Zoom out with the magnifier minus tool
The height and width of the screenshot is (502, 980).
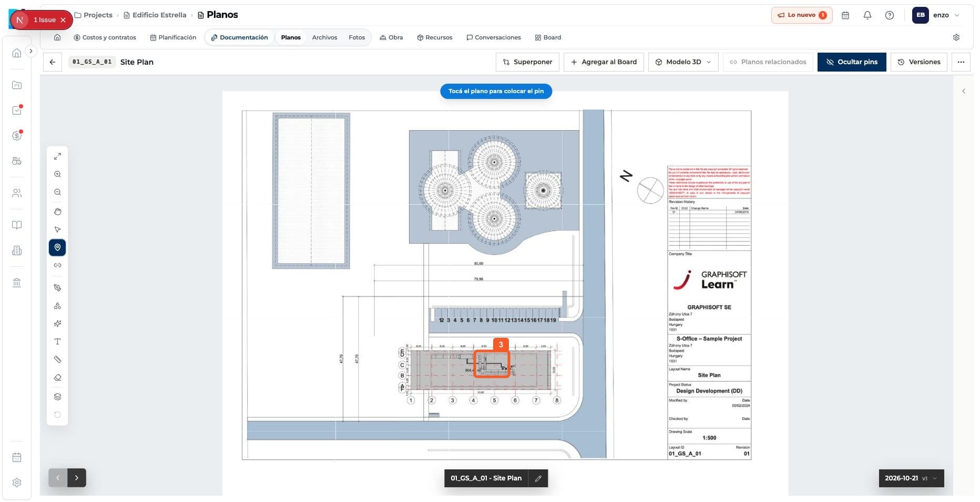point(57,192)
